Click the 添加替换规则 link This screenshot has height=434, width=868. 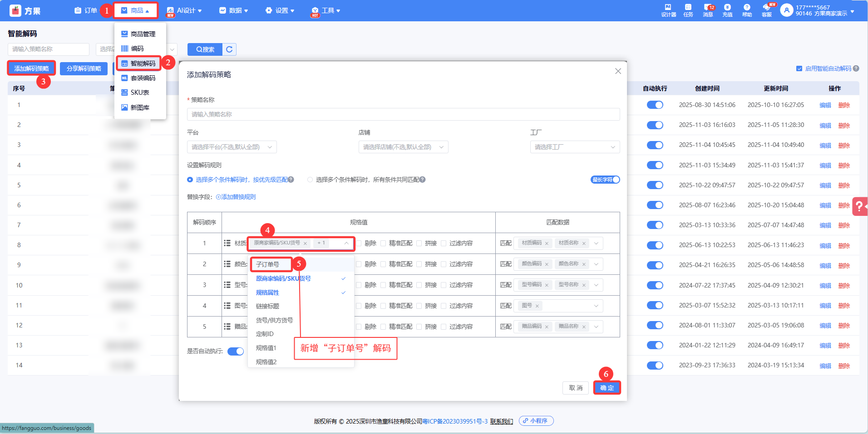pyautogui.click(x=236, y=197)
